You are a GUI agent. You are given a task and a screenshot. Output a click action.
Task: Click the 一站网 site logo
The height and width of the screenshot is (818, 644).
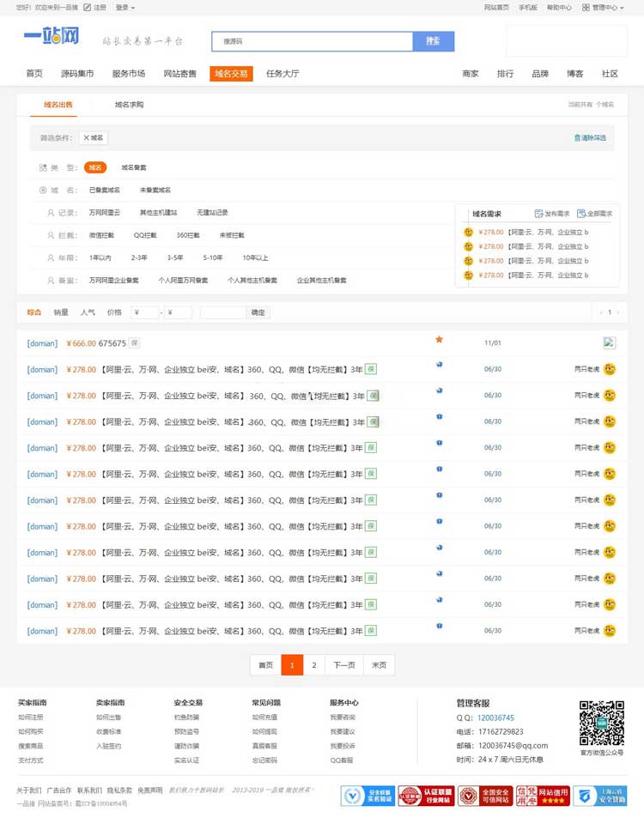tap(51, 37)
